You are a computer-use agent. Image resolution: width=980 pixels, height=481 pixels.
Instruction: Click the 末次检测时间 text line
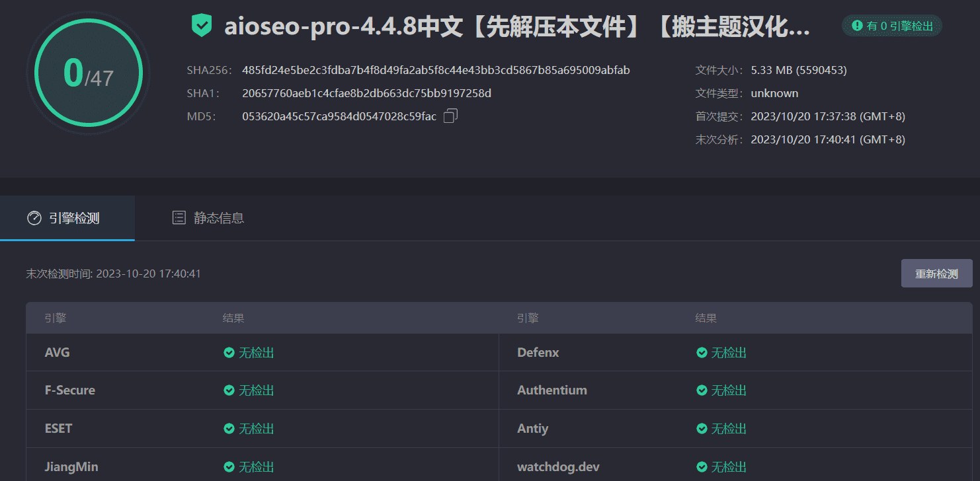[113, 274]
